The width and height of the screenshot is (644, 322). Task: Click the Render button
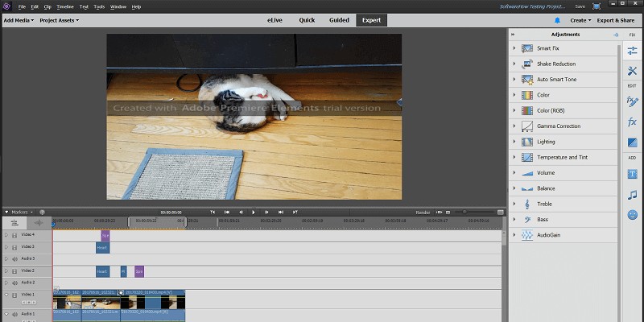[423, 213]
